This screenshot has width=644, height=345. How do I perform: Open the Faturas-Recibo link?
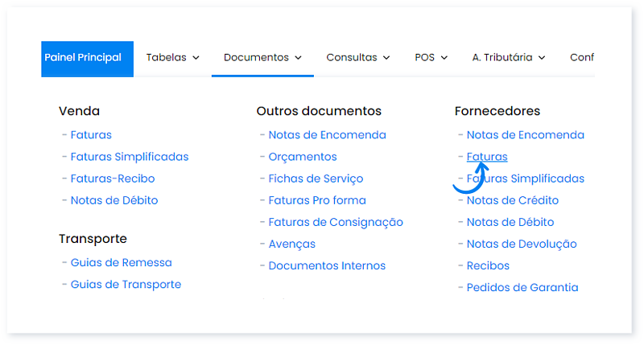point(112,179)
